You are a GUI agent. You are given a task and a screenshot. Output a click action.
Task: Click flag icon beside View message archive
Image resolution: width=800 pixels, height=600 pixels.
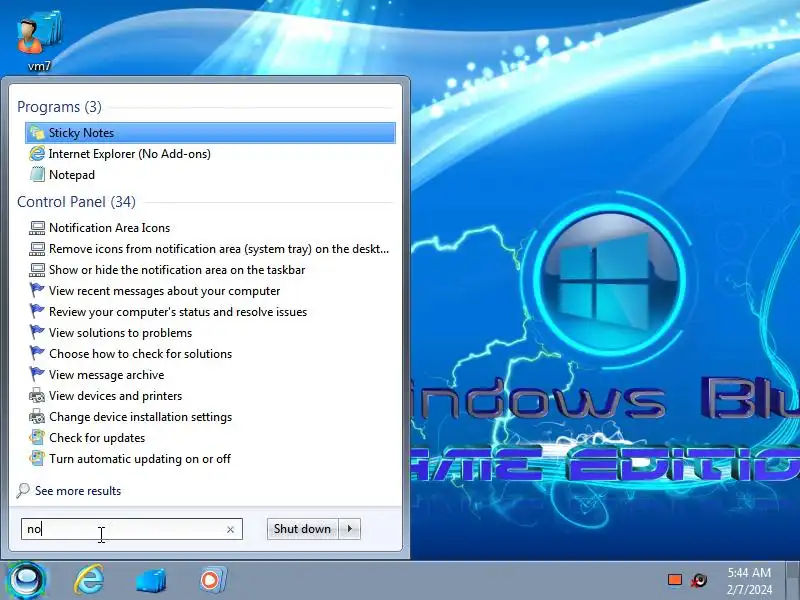(x=37, y=374)
